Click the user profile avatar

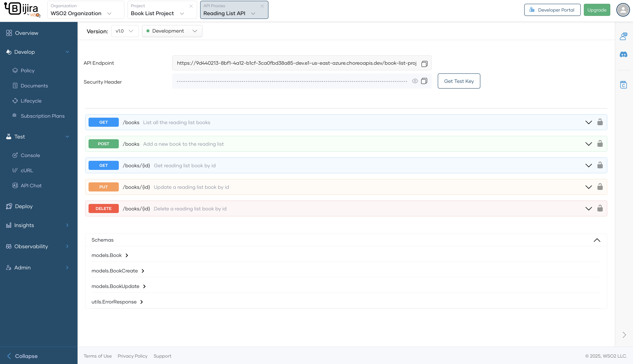tap(623, 10)
